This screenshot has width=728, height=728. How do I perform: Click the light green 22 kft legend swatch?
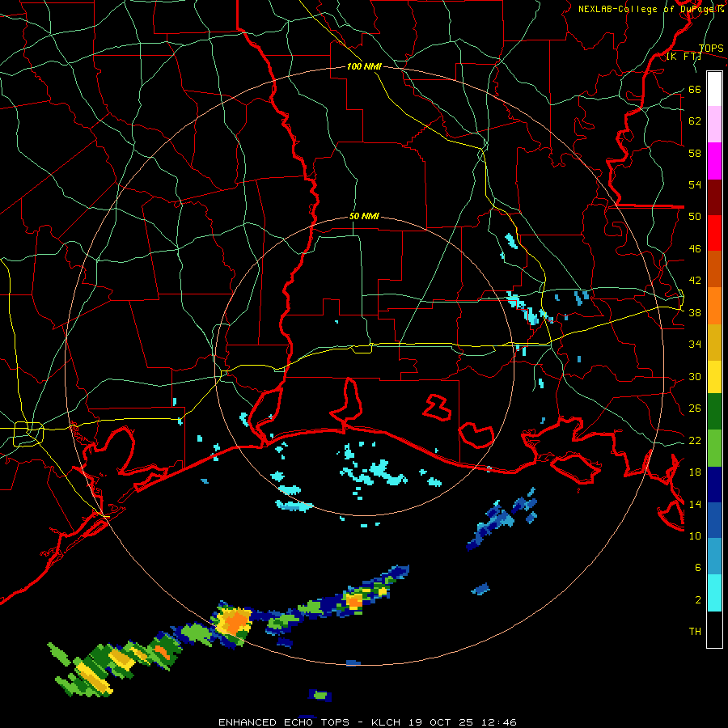point(714,448)
